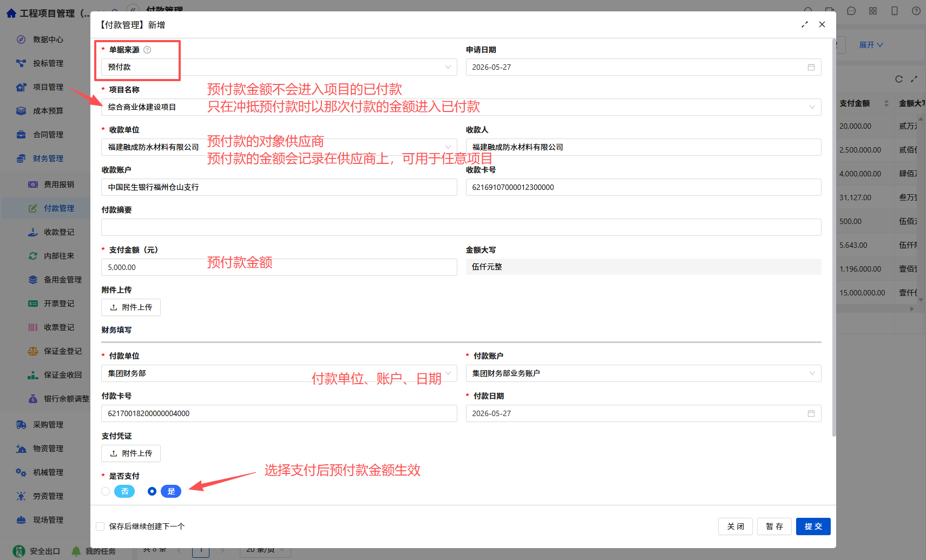Click the 收款账户 input field
The image size is (926, 560).
(279, 187)
